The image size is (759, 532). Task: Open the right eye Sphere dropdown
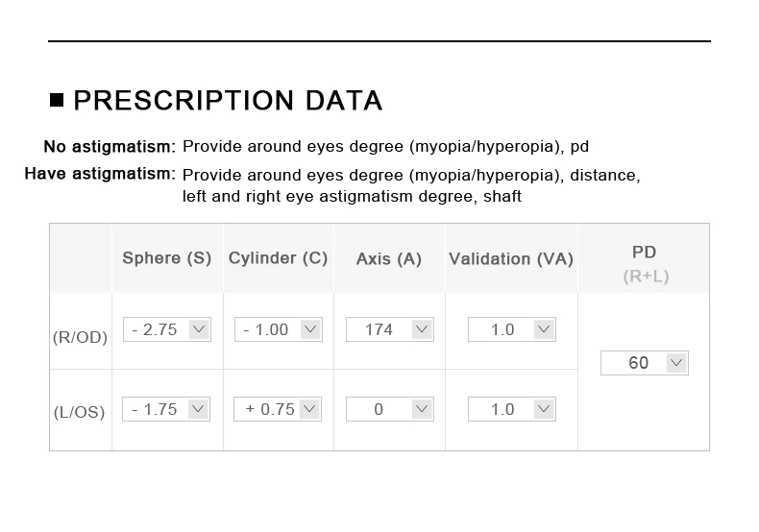pyautogui.click(x=167, y=329)
